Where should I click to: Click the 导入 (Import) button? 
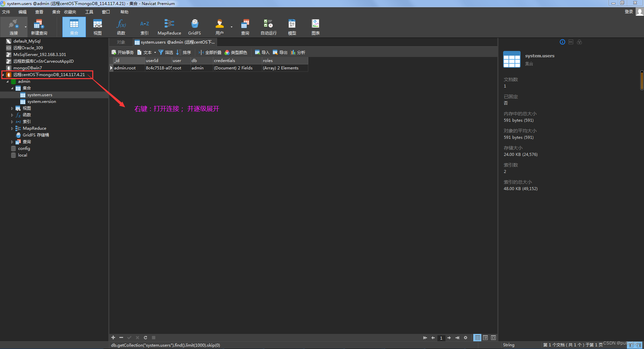point(262,52)
